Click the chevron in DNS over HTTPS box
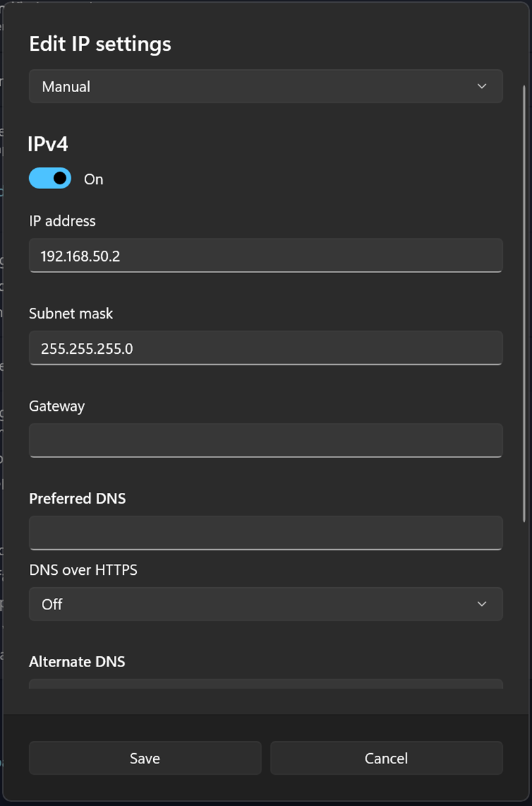Viewport: 532px width, 806px height. click(x=482, y=604)
